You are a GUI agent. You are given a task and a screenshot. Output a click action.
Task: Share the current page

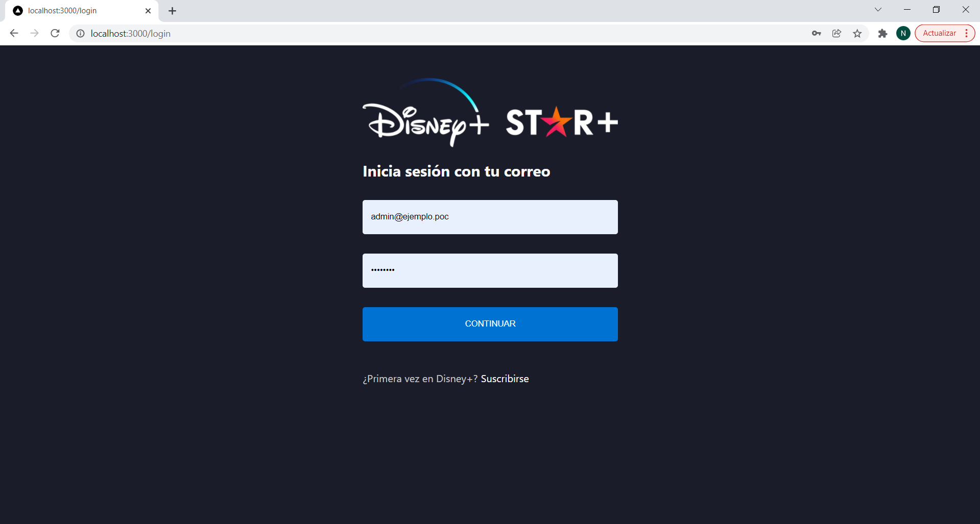click(836, 33)
